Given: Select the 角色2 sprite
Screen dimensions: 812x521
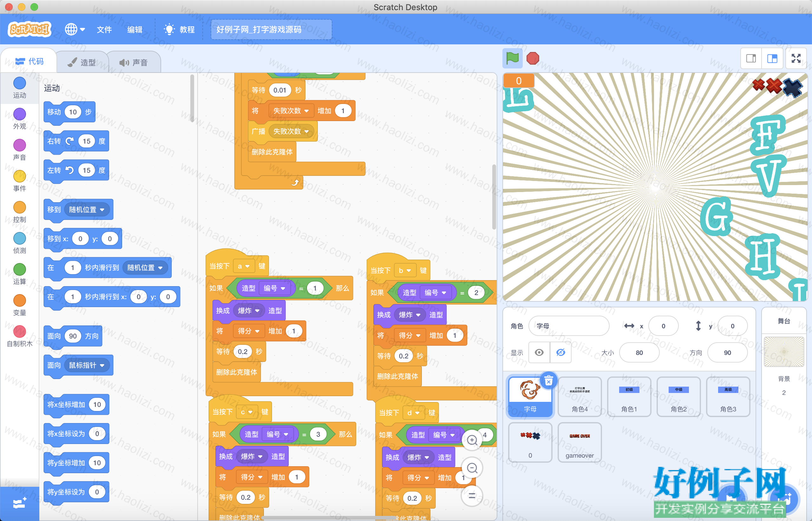Looking at the screenshot, I should tap(678, 397).
